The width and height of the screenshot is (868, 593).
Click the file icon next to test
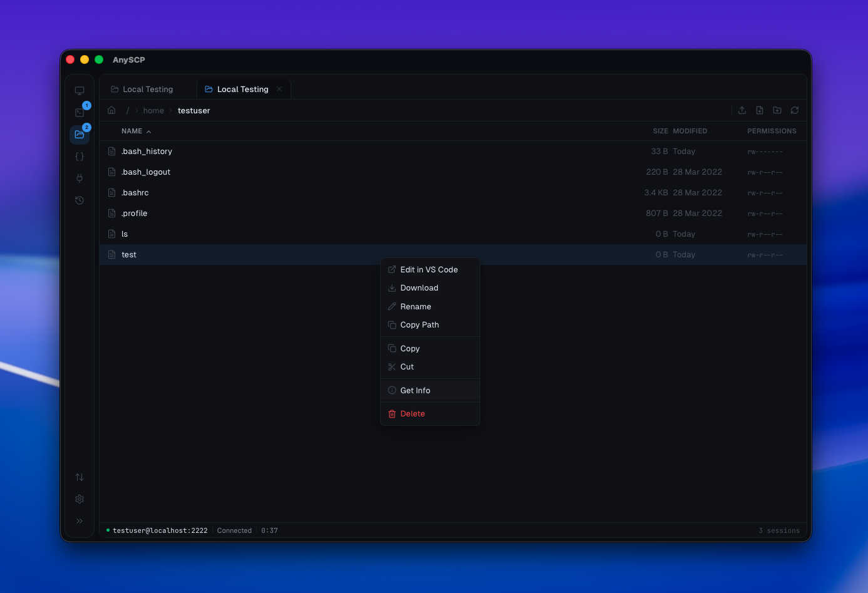tap(111, 255)
